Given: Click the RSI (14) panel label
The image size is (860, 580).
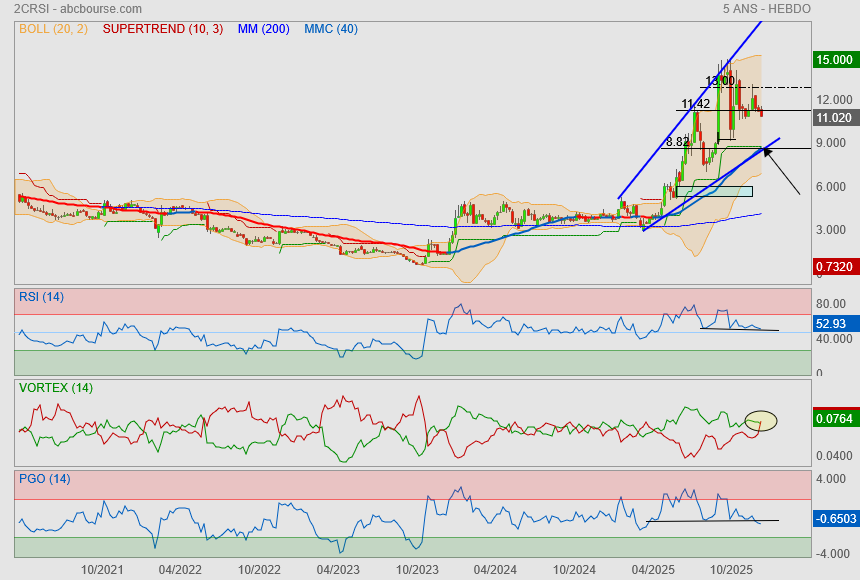Looking at the screenshot, I should tap(41, 297).
